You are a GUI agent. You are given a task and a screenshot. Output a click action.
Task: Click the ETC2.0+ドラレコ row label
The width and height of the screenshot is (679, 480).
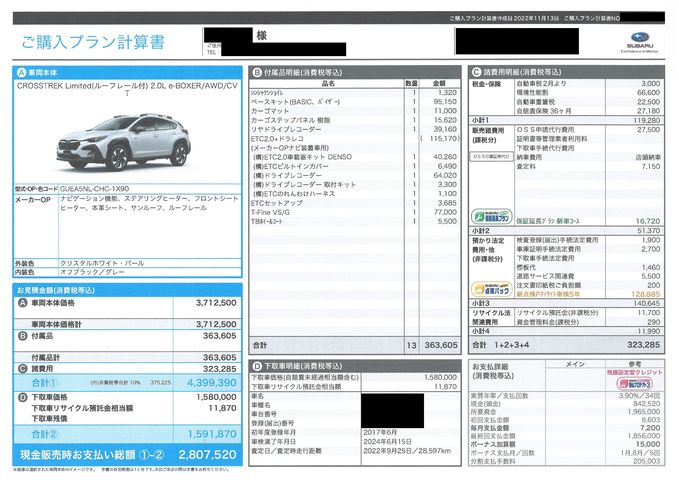[x=277, y=139]
